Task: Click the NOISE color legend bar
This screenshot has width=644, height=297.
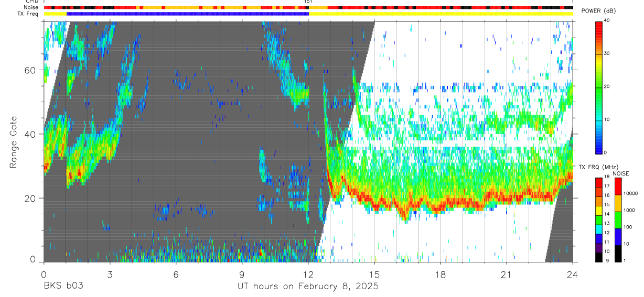Action: (x=618, y=220)
